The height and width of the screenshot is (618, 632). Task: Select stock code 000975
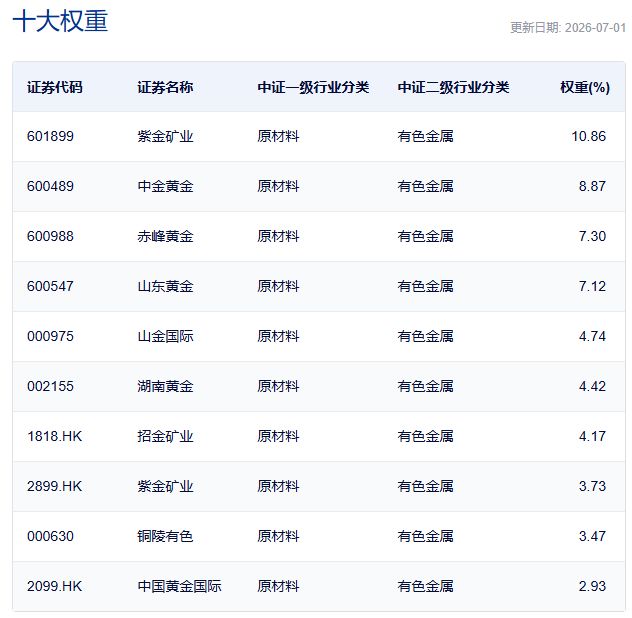pyautogui.click(x=50, y=336)
